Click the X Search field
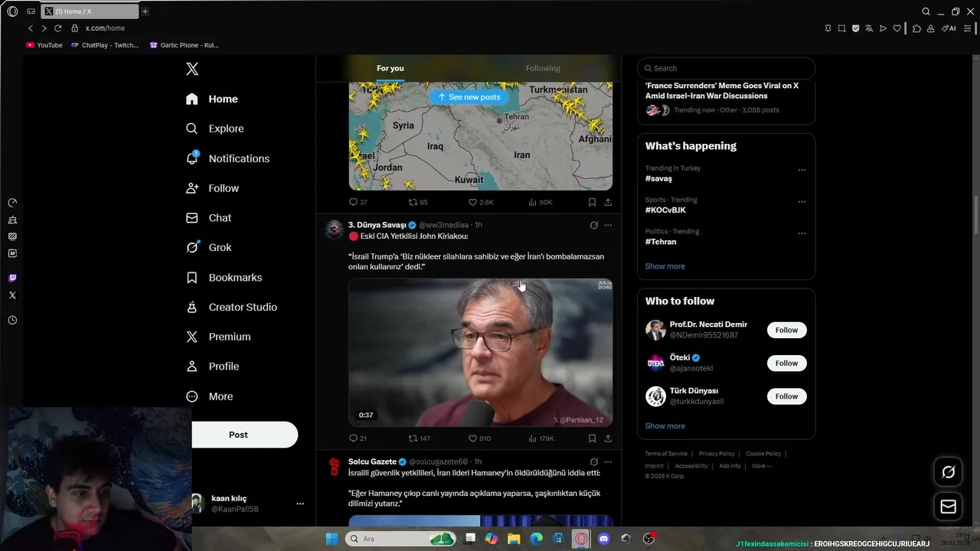Image resolution: width=980 pixels, height=551 pixels. pyautogui.click(x=726, y=68)
